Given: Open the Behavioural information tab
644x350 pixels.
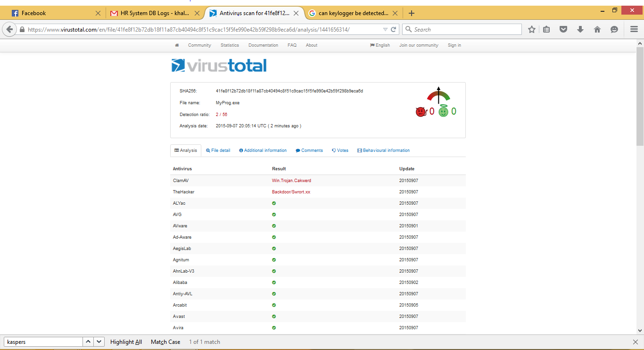Looking at the screenshot, I should (383, 150).
